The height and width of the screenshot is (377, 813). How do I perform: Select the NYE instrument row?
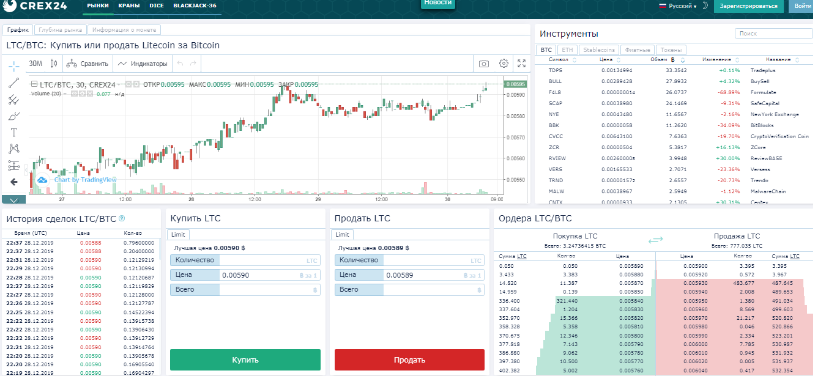click(674, 114)
